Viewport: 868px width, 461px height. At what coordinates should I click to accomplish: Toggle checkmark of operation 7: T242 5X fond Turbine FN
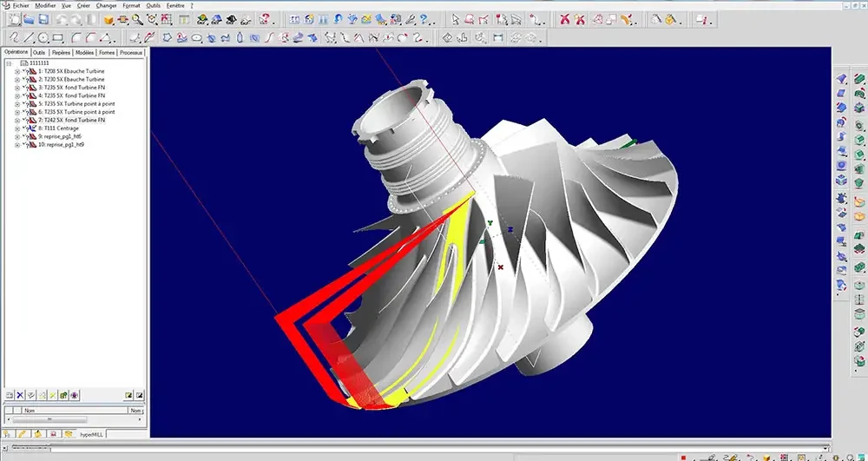24,120
